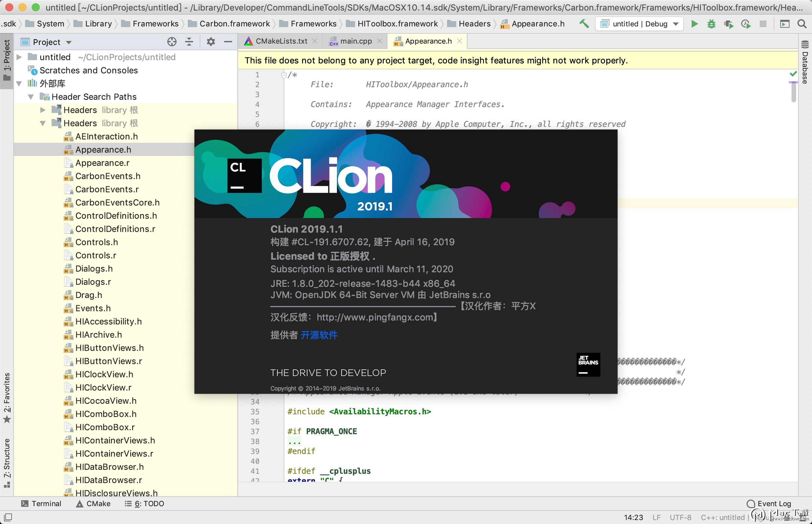
Task: Toggle the 1: Project side panel
Action: click(7, 60)
